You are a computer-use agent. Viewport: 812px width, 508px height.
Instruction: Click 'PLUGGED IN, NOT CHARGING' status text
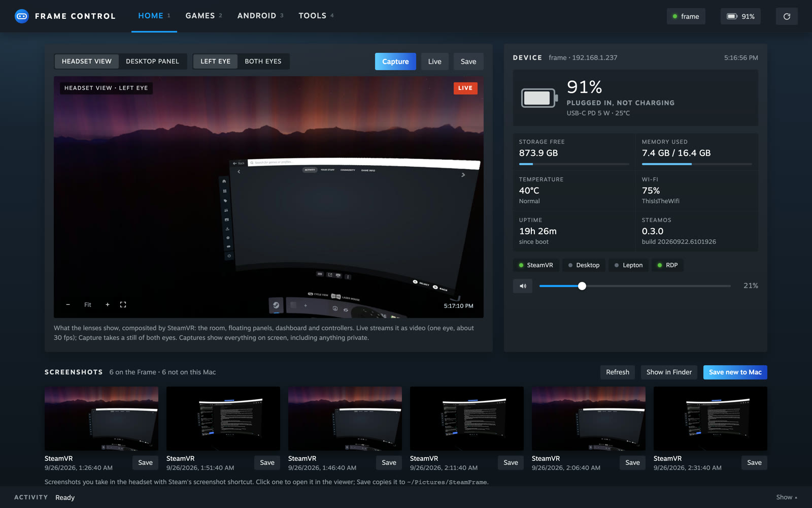point(621,103)
